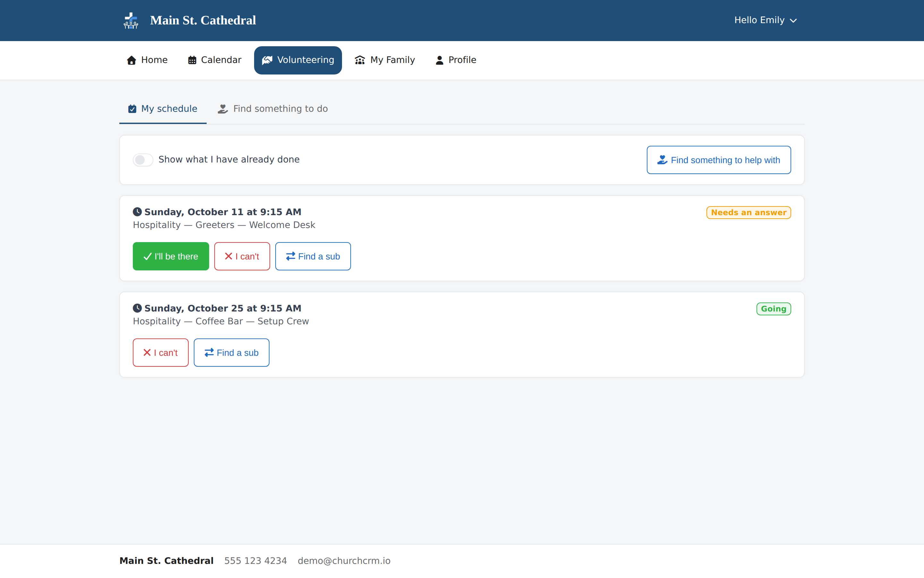The height and width of the screenshot is (578, 924).
Task: Click the Needs an answer badge
Action: pos(749,213)
